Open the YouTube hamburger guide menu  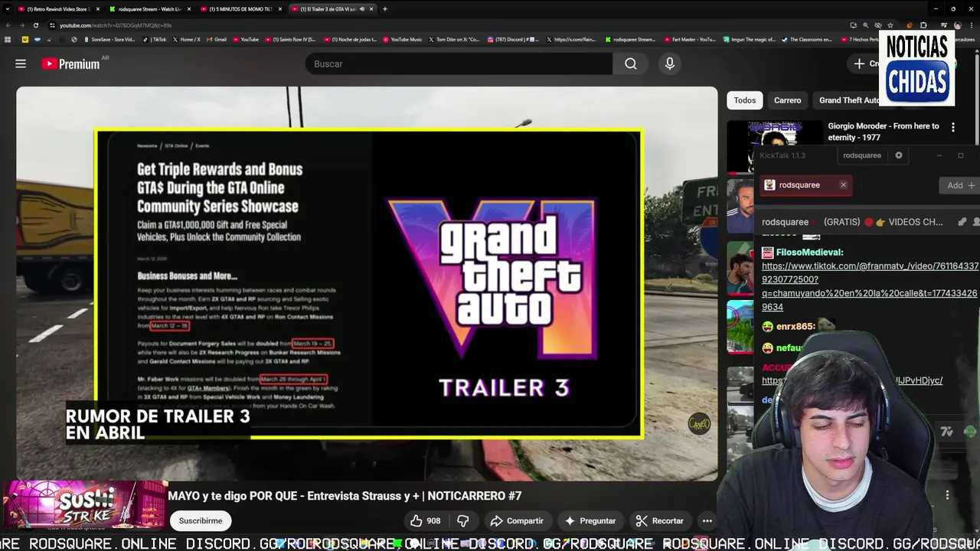[x=21, y=64]
